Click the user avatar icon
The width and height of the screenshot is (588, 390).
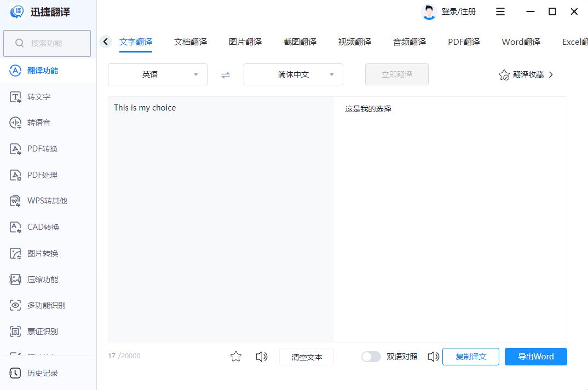429,12
